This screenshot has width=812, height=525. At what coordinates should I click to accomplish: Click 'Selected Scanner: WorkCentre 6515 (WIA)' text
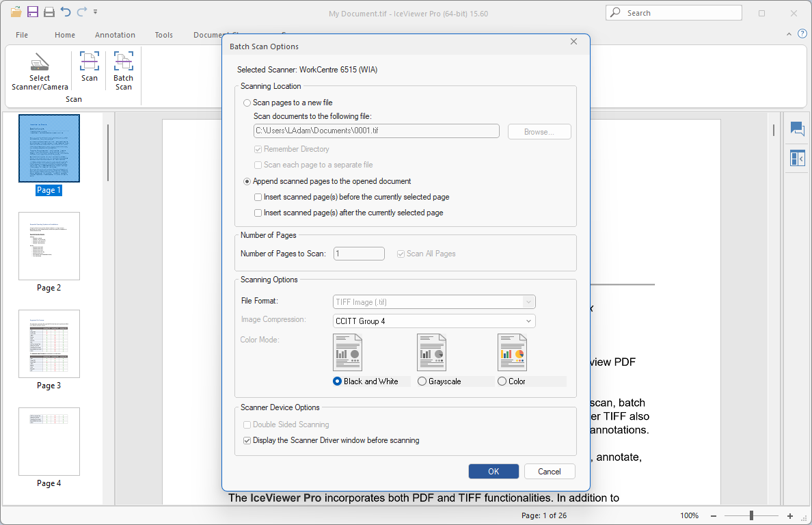point(307,69)
